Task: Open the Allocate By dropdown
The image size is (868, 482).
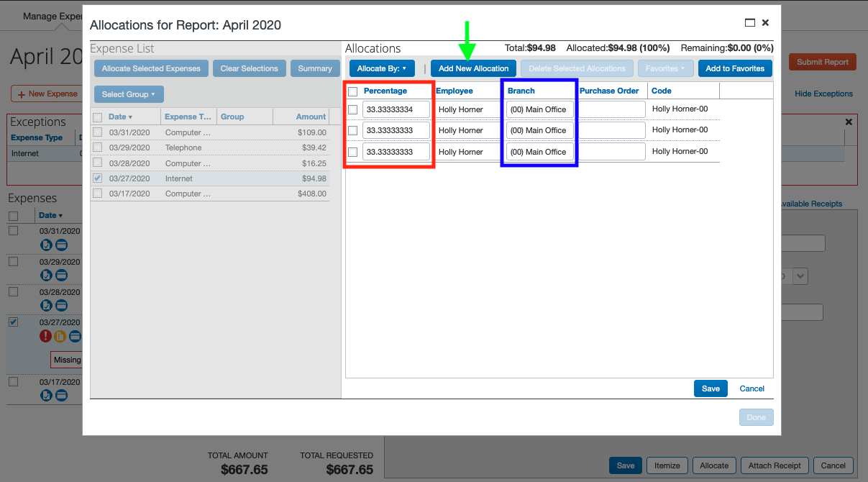Action: click(x=382, y=68)
